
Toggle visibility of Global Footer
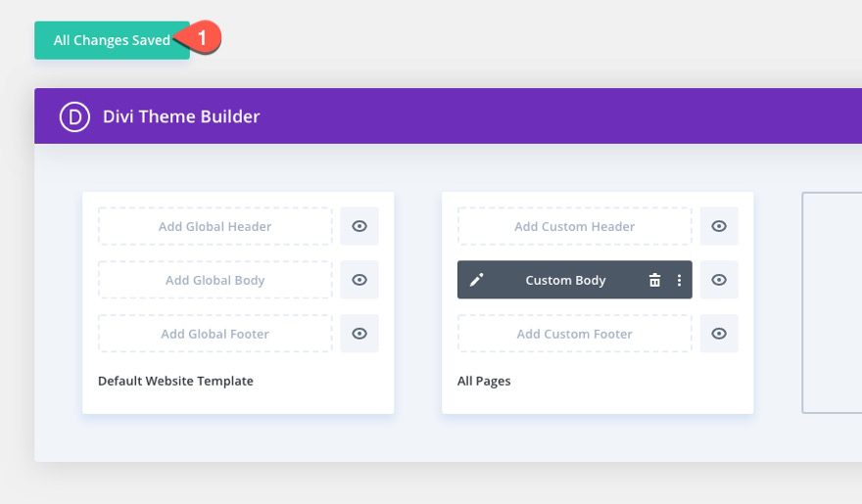tap(359, 334)
